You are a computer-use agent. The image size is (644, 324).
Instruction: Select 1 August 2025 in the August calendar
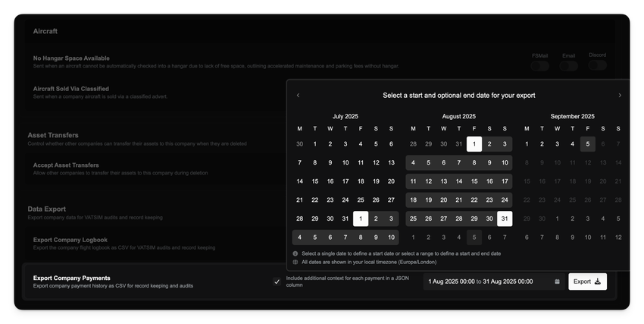[x=474, y=143]
